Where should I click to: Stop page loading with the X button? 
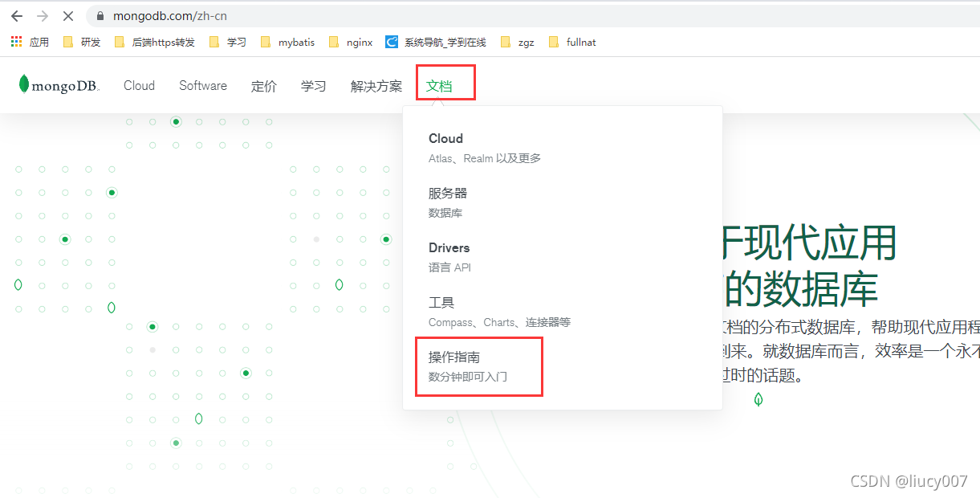68,16
